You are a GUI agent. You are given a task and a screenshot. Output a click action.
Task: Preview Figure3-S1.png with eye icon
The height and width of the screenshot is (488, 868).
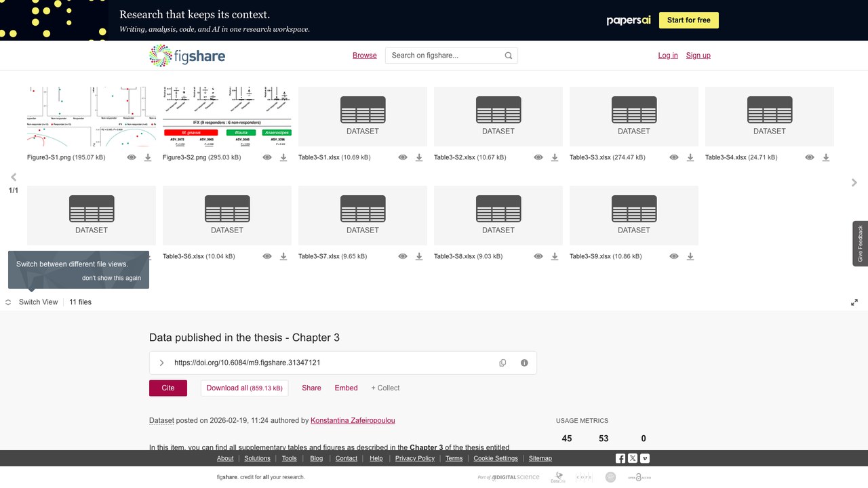pos(132,157)
